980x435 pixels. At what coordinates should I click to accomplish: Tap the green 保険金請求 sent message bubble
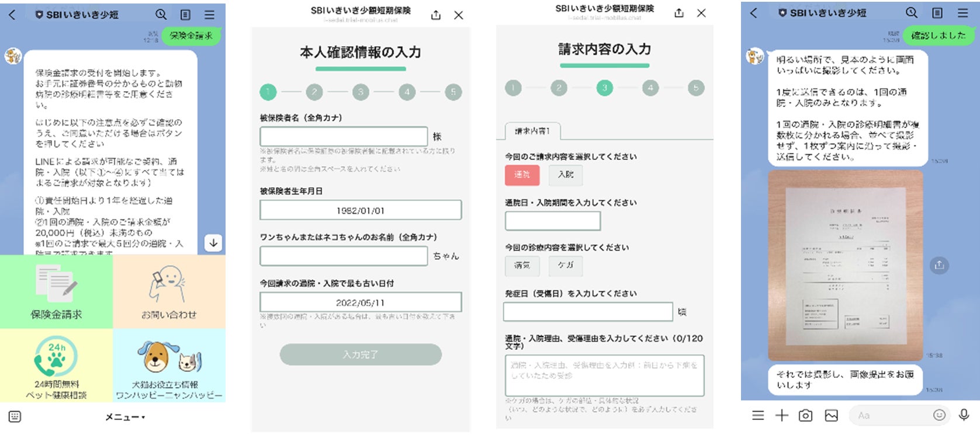tap(191, 36)
